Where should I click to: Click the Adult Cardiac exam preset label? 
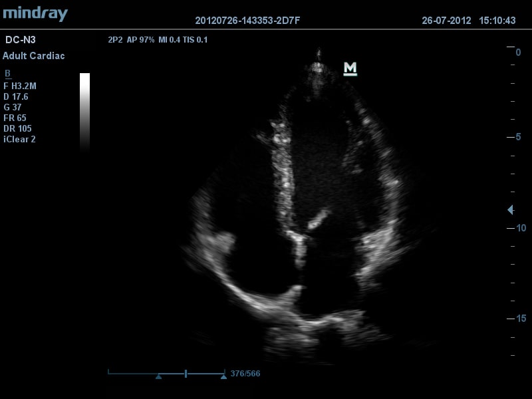coord(34,56)
